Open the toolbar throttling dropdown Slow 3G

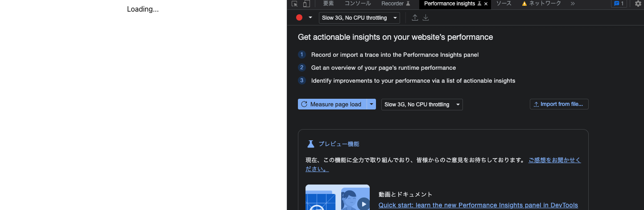(359, 18)
